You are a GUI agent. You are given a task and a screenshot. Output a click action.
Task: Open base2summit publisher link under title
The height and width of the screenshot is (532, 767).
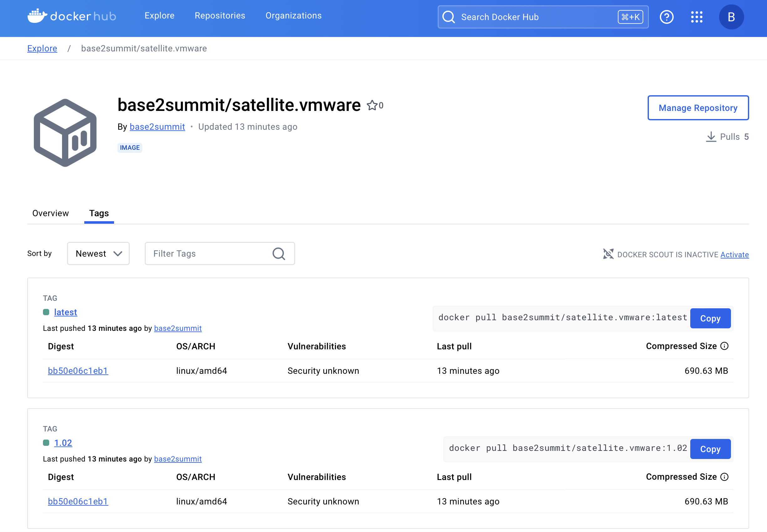[157, 127]
